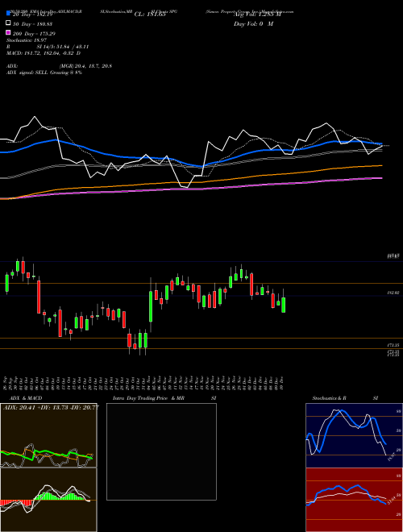Click the blue 20 Day legend swatch
403x532 pixels.
pyautogui.click(x=8, y=14)
